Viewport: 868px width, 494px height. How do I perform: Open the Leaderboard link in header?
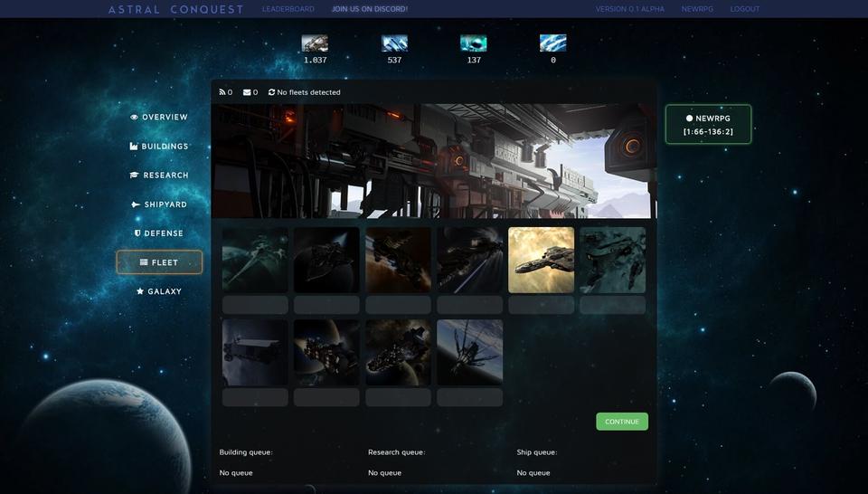click(x=288, y=9)
